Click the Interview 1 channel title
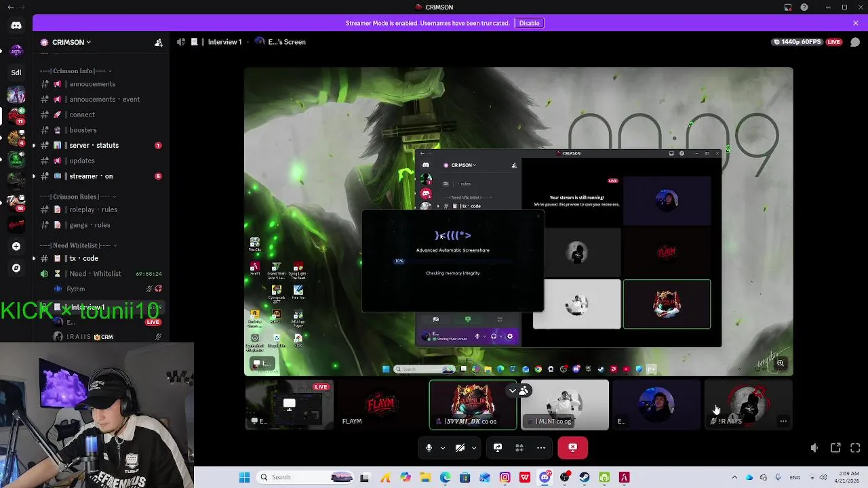 [224, 42]
